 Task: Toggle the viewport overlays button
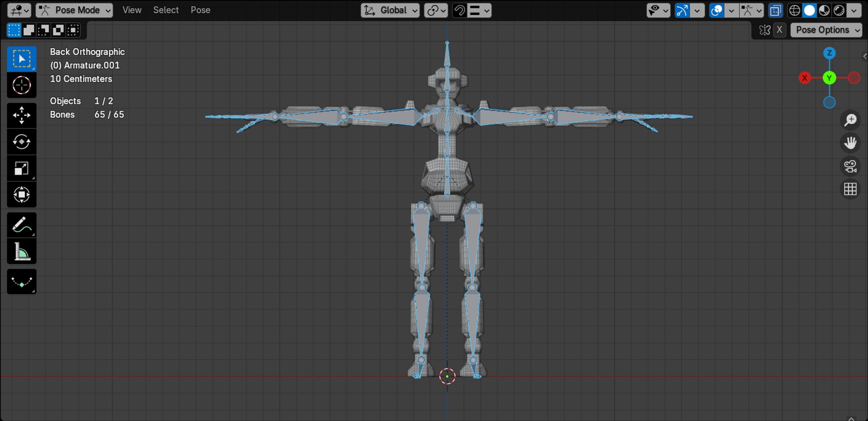pos(717,10)
